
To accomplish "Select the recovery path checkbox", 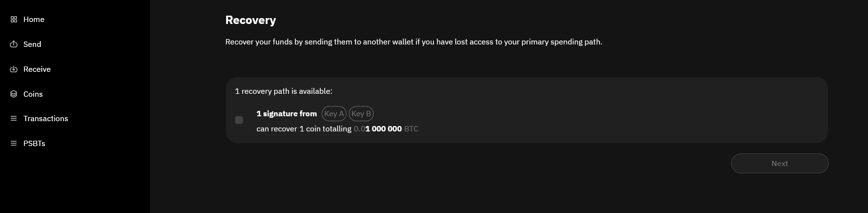I will (x=239, y=120).
